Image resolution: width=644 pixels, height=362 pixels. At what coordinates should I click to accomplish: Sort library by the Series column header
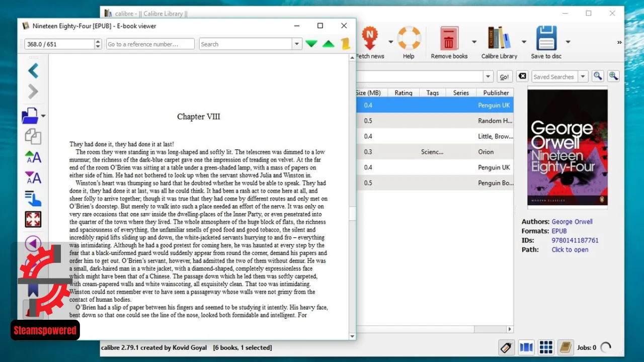click(x=461, y=93)
